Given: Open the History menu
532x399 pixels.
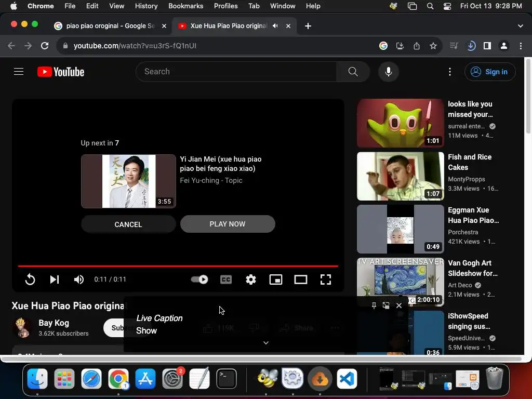Looking at the screenshot, I should [x=146, y=6].
